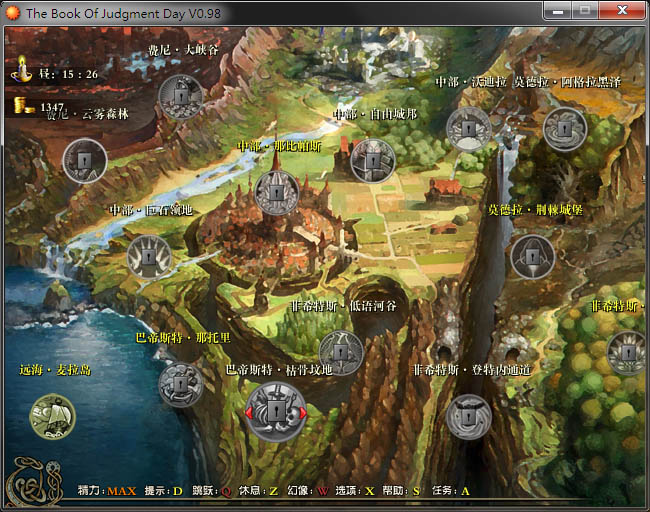Click the 昼: 15 : 26 time display
650x512 pixels.
[68, 74]
